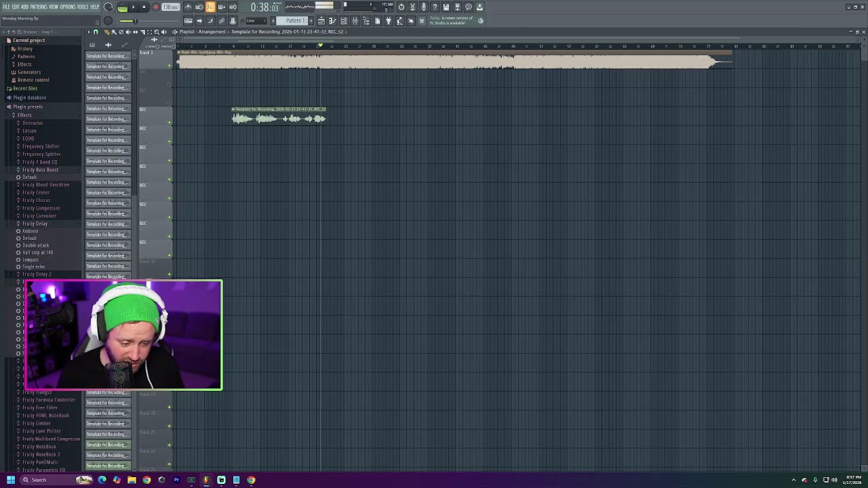Click the microphone recording icon in top toolbar
Screen dimensions: 868x488
point(424,7)
